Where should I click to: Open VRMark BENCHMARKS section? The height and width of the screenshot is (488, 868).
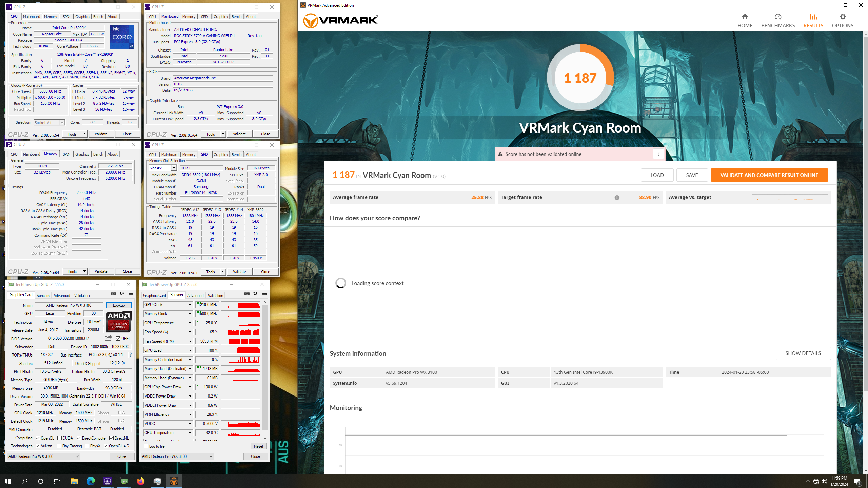(778, 21)
